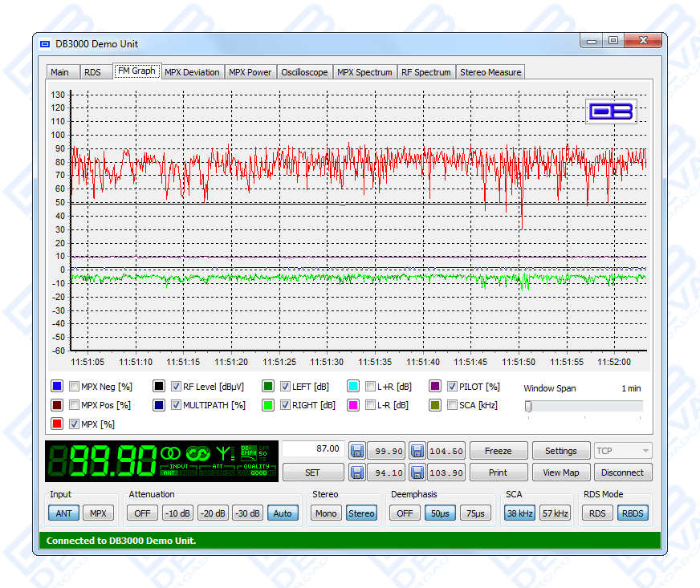Screen dimensions: 700x588
Task: Click the save icon beside 94.10 preset
Action: coord(356,472)
